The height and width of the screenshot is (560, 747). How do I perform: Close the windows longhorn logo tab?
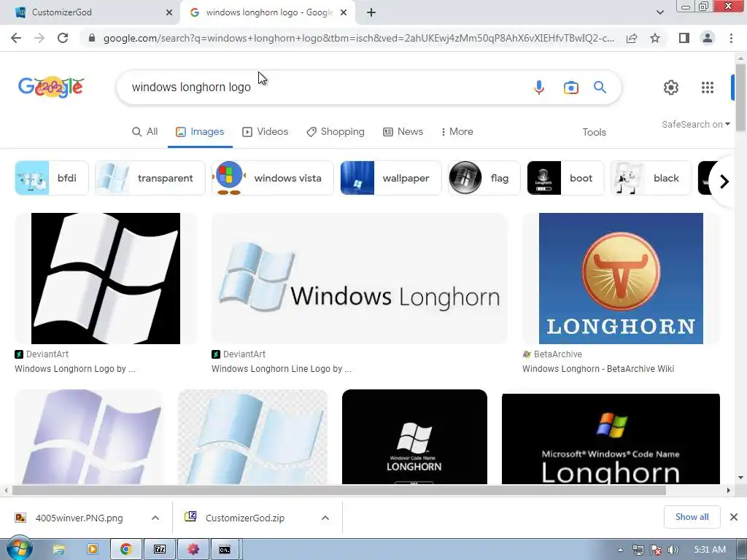344,12
